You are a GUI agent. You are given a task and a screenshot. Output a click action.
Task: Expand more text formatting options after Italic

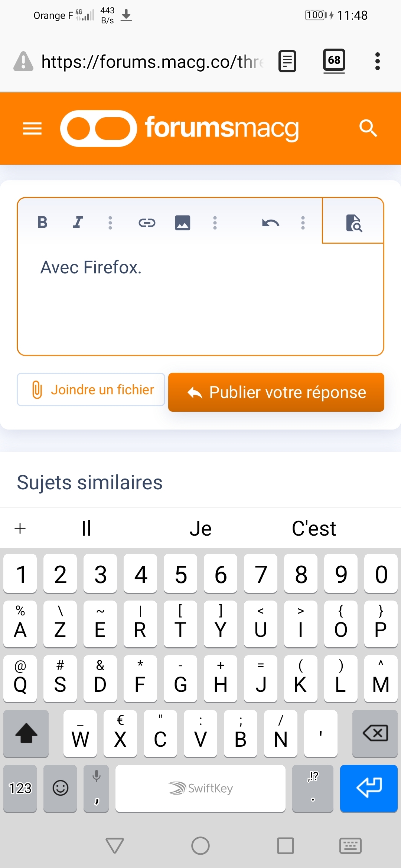tap(110, 223)
